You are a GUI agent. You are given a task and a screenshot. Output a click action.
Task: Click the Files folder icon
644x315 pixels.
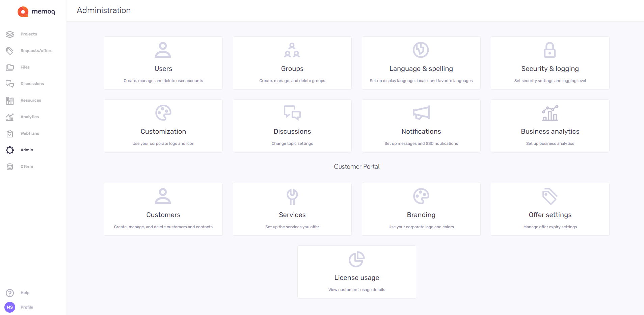point(10,67)
